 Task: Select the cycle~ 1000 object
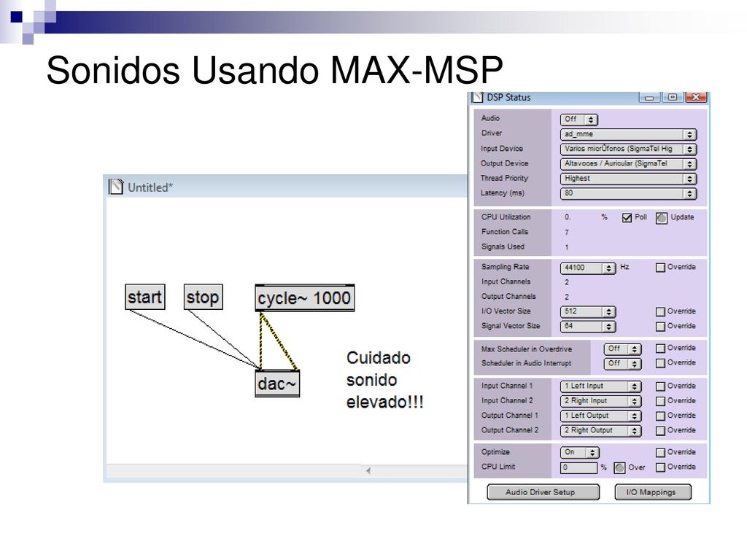click(x=304, y=298)
